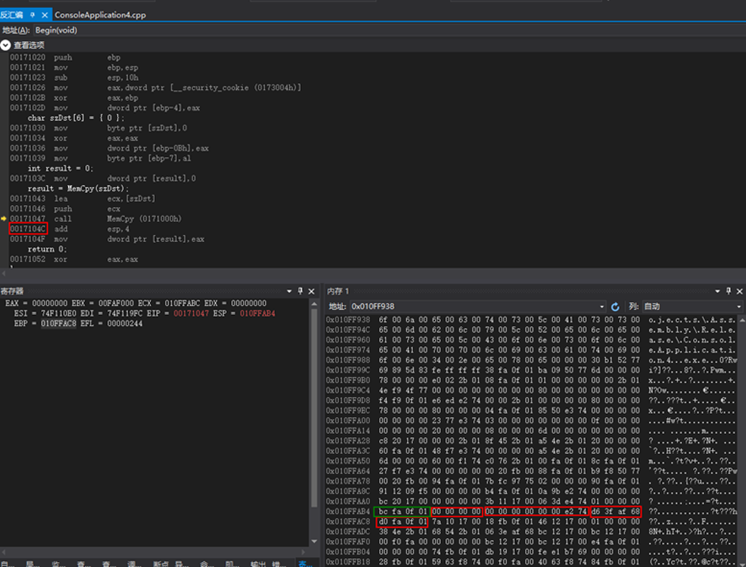
Task: Open the 输出 output bottom tab
Action: point(258,564)
